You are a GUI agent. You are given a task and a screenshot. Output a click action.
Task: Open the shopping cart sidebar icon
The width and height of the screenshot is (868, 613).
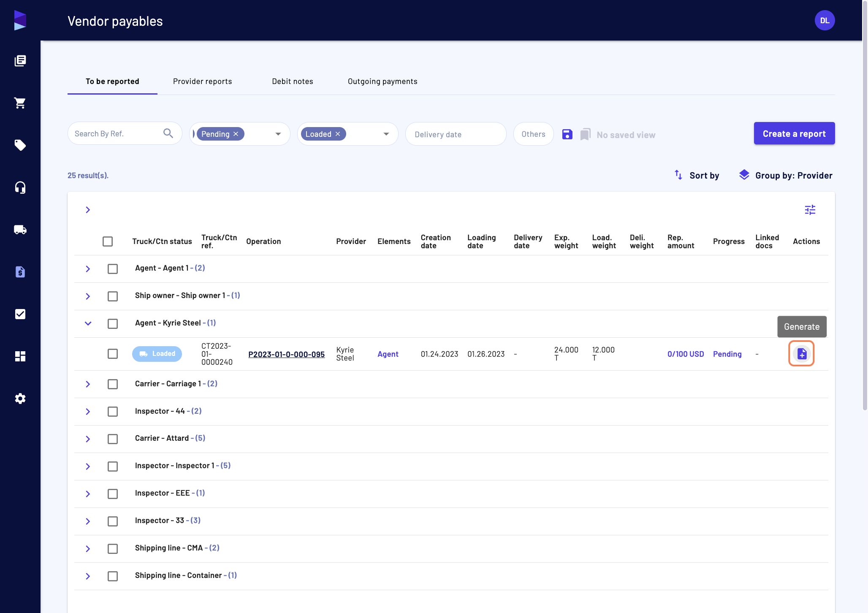coord(20,103)
